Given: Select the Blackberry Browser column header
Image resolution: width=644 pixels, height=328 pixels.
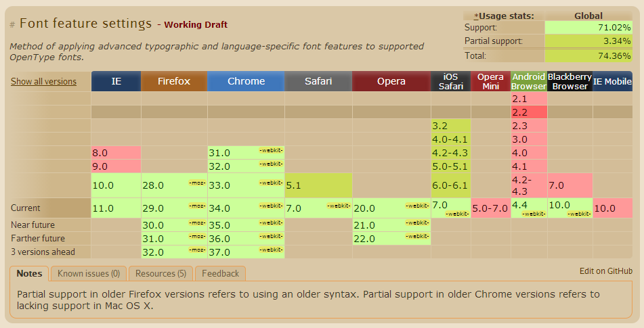Looking at the screenshot, I should (x=570, y=81).
